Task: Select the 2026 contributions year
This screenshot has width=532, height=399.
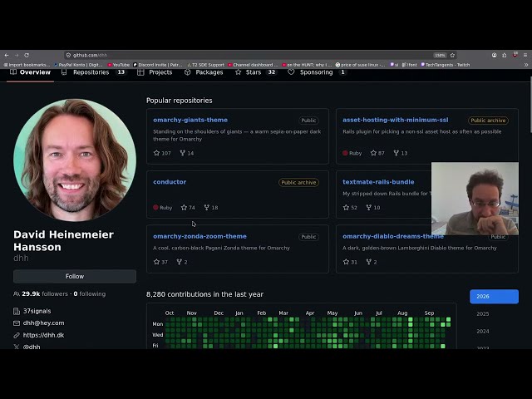Action: coord(494,297)
